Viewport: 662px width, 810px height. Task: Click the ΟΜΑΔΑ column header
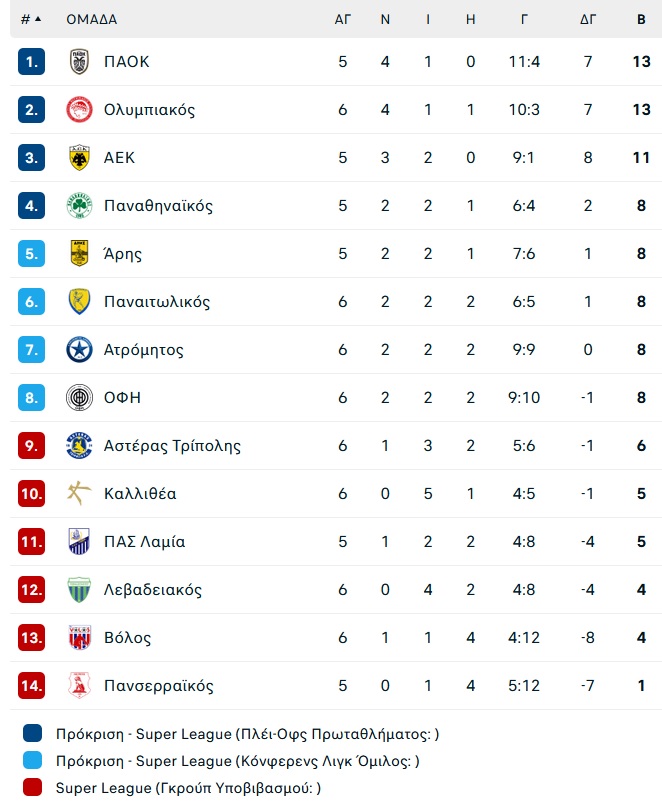coord(91,20)
